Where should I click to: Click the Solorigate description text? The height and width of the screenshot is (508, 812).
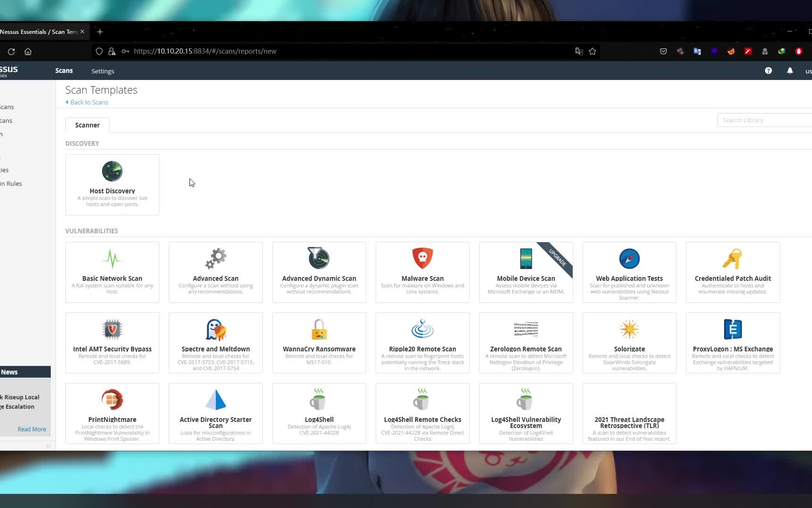tap(630, 362)
